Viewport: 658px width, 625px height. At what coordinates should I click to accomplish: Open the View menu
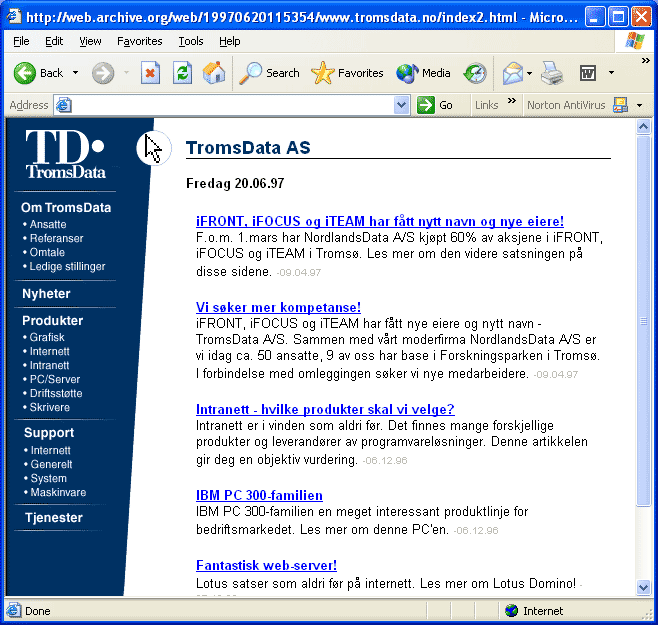(x=90, y=41)
